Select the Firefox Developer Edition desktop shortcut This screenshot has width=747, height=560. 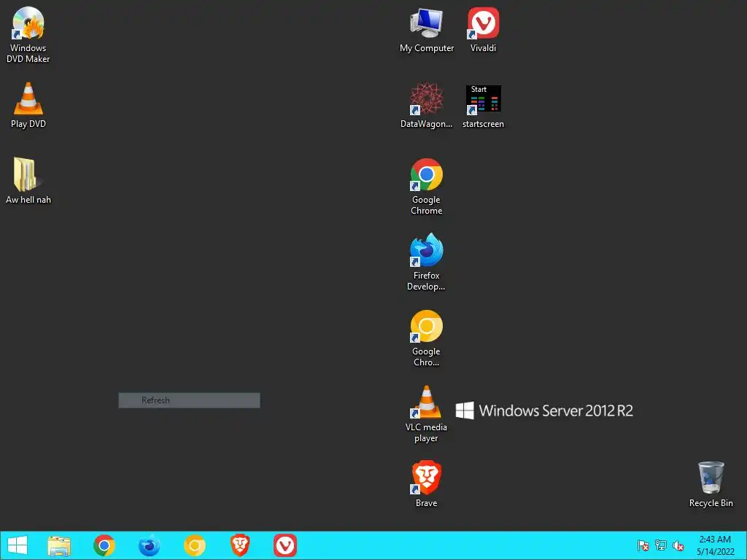pyautogui.click(x=426, y=262)
